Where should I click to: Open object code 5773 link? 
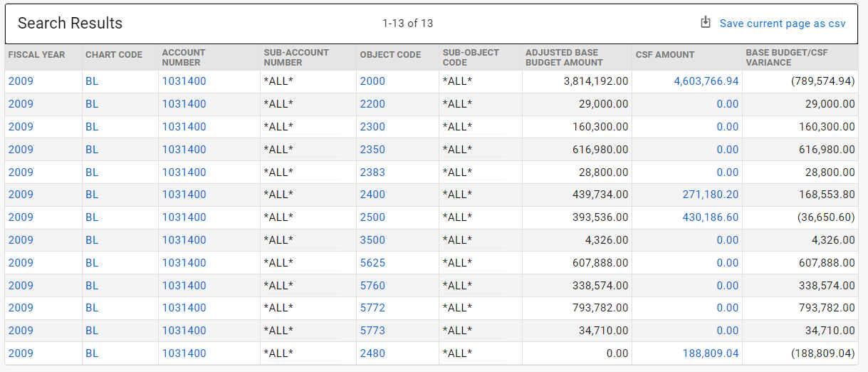click(x=372, y=331)
